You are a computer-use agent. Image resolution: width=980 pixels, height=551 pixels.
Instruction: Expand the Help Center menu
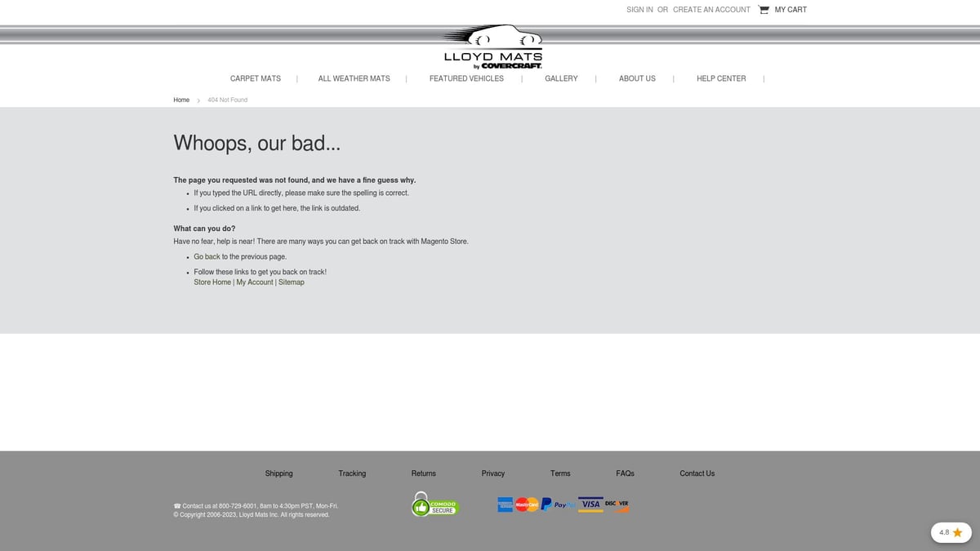pyautogui.click(x=720, y=78)
